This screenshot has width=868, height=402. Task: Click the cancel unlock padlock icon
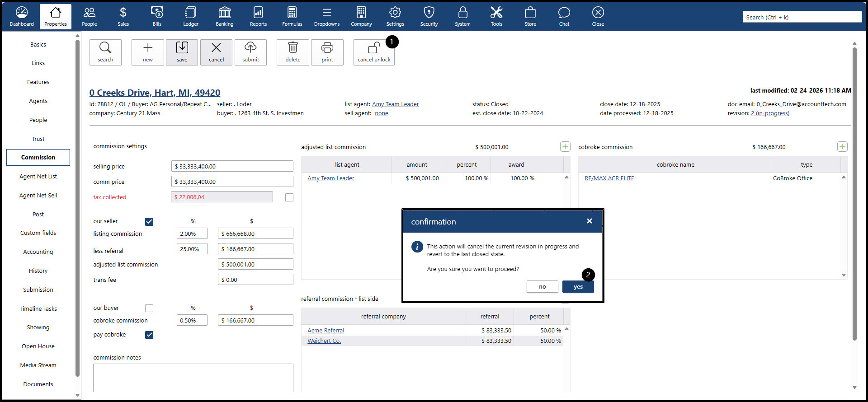(x=373, y=48)
